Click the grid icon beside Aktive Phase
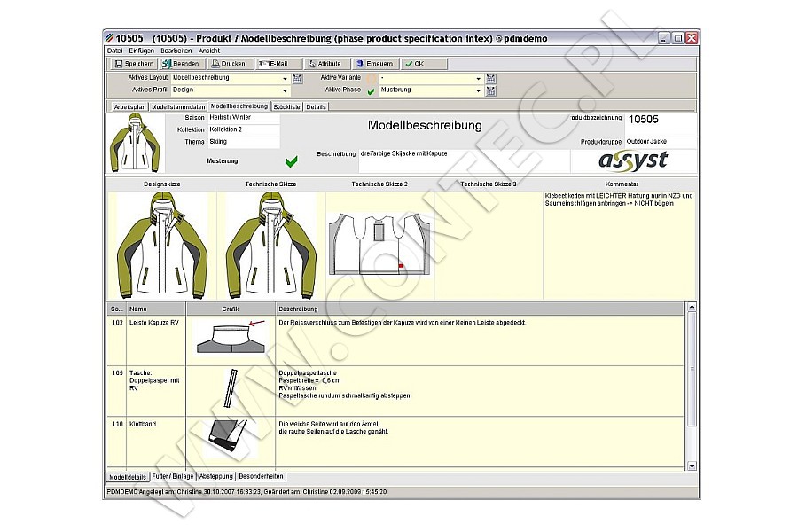 coord(490,90)
